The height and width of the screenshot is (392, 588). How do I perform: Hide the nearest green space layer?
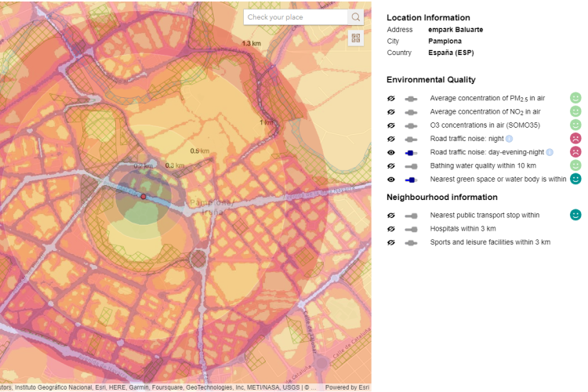click(x=390, y=180)
